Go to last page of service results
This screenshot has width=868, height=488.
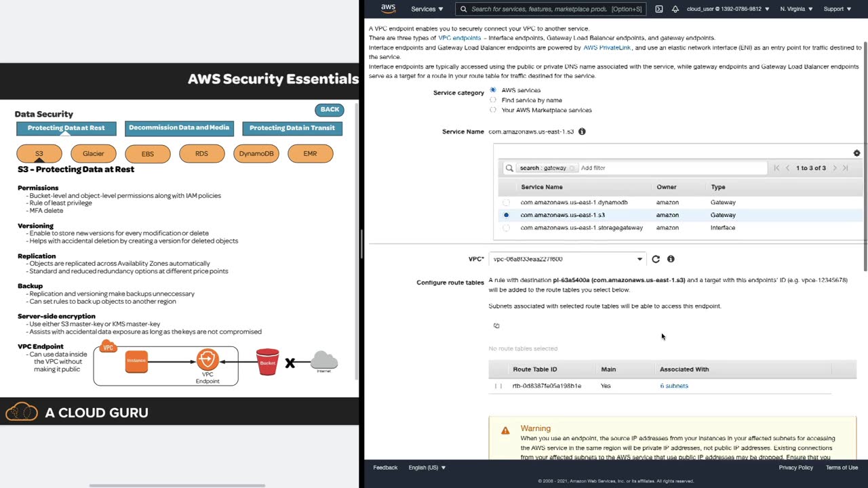[845, 168]
